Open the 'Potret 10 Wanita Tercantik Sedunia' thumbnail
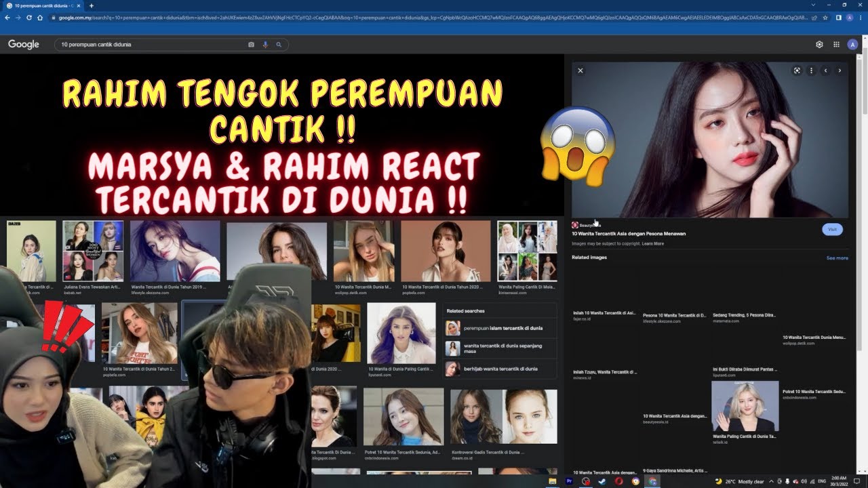 [x=403, y=415]
